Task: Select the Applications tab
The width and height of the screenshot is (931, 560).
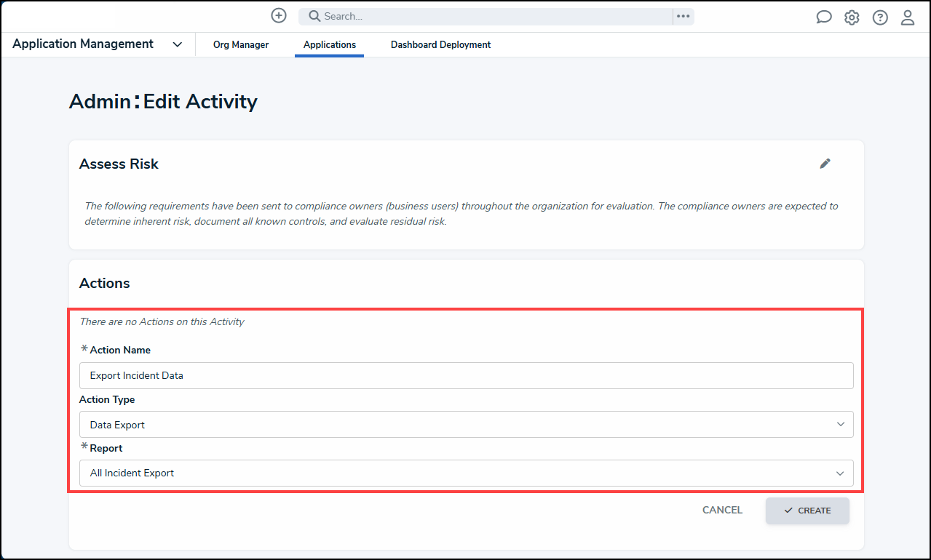Action: tap(330, 45)
